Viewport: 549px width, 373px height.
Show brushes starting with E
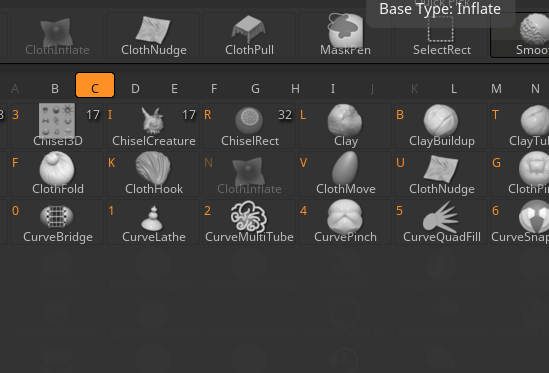point(174,89)
